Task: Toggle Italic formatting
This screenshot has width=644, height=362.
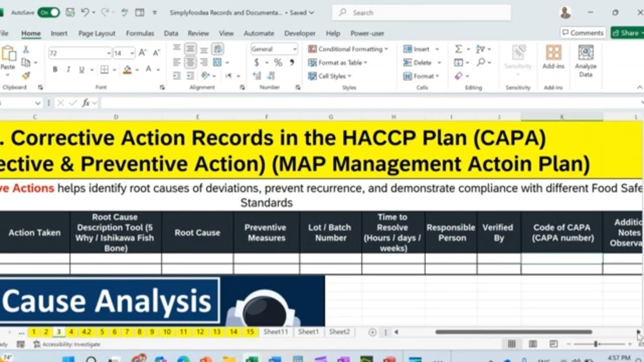Action: (x=68, y=70)
